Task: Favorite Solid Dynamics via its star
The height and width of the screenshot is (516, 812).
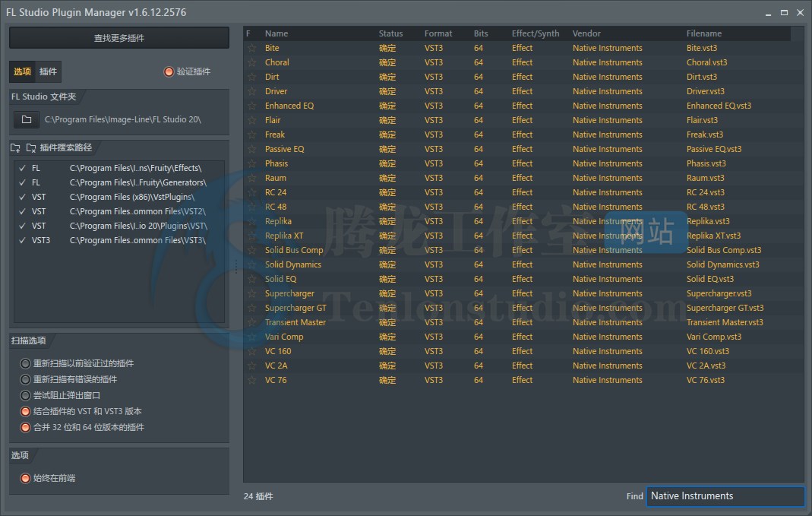Action: tap(251, 264)
